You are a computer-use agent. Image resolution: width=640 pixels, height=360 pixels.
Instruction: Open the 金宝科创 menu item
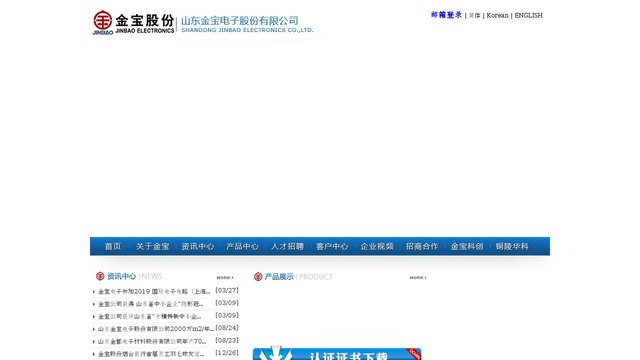(x=467, y=246)
